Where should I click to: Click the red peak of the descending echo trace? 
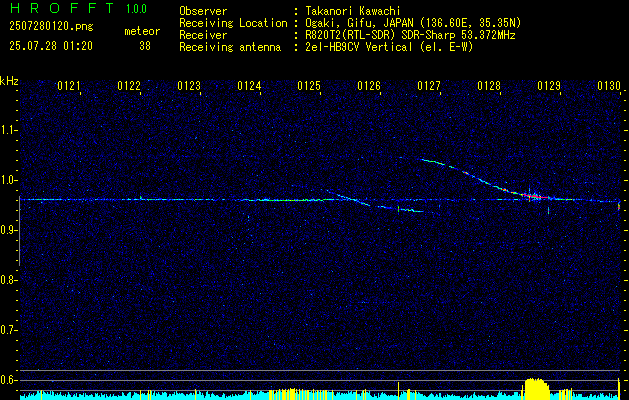[x=536, y=197]
